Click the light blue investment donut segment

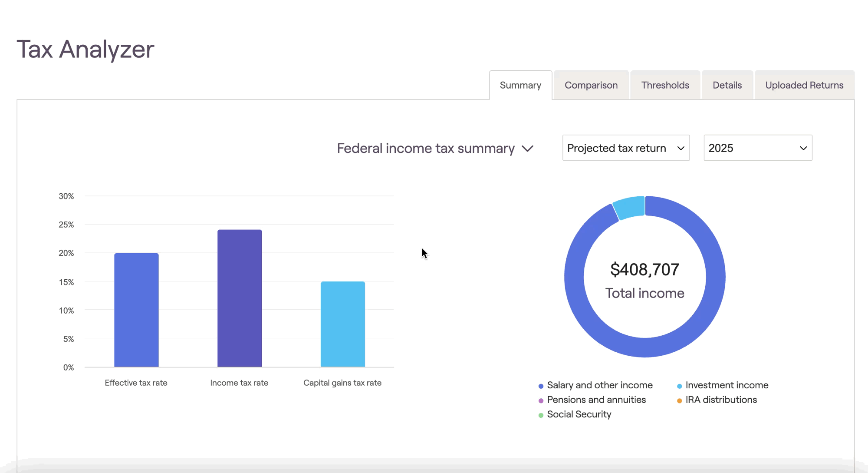tap(630, 207)
